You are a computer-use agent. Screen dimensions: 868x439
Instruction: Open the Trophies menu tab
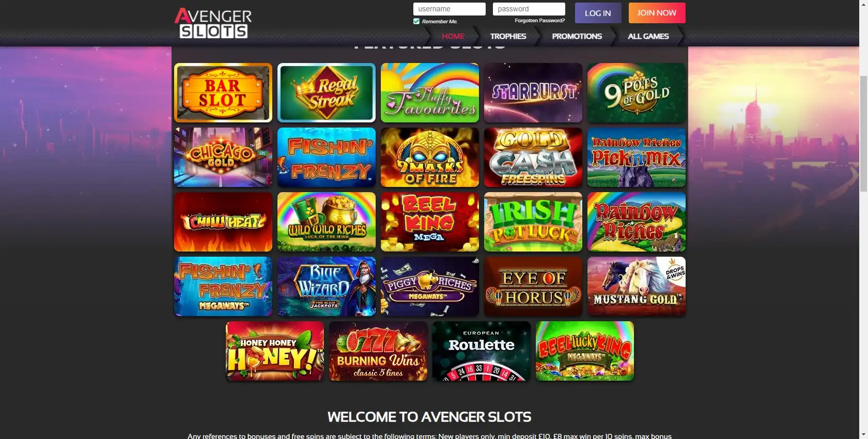508,36
